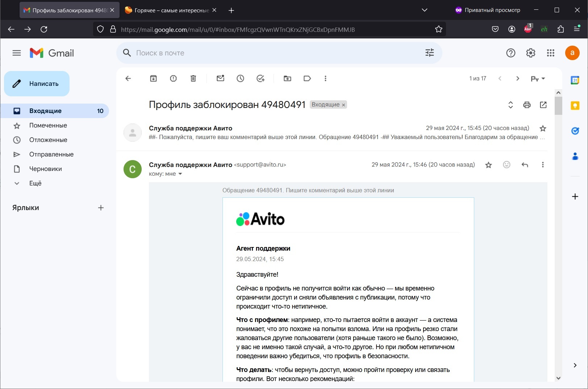Add the email to Tasks
The width and height of the screenshot is (588, 389).
(260, 78)
